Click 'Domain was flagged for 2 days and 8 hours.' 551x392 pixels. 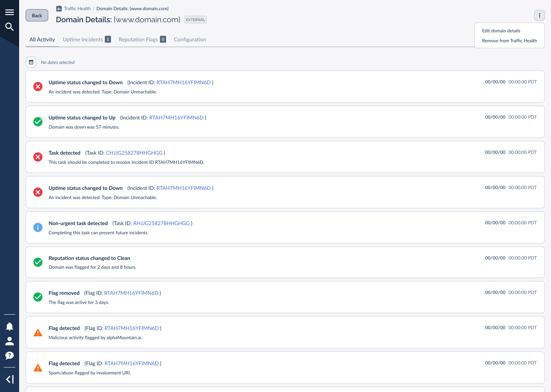pyautogui.click(x=92, y=267)
